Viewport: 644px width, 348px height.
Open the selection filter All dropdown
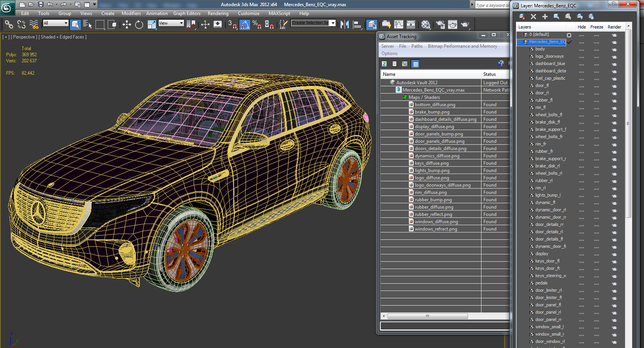[x=55, y=23]
